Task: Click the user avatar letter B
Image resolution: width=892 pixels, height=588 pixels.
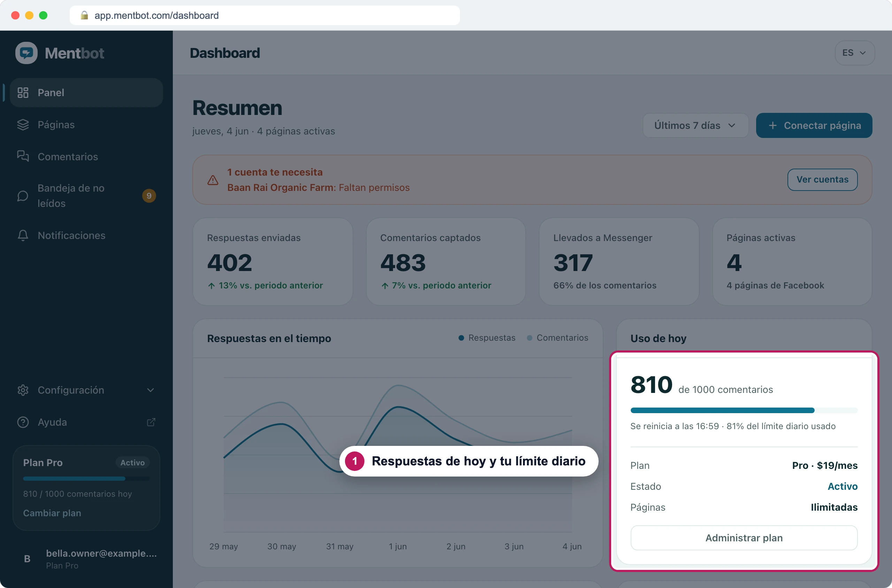Action: [27, 559]
